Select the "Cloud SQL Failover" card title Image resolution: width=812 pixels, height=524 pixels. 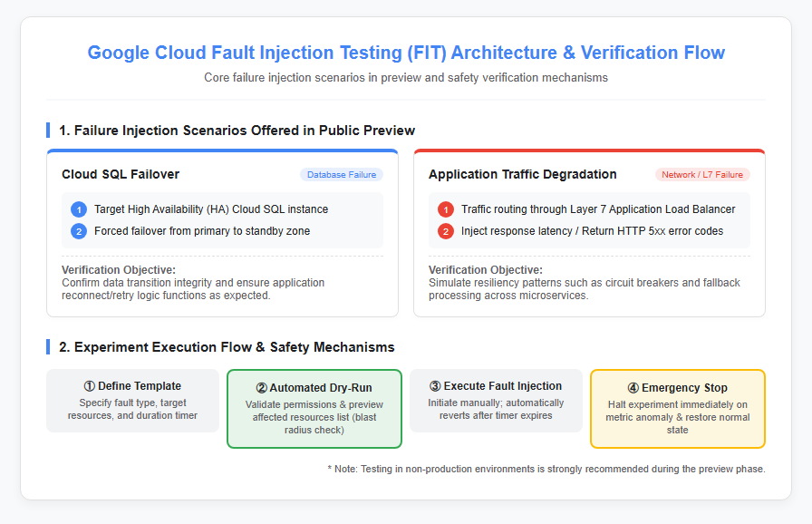click(x=121, y=174)
